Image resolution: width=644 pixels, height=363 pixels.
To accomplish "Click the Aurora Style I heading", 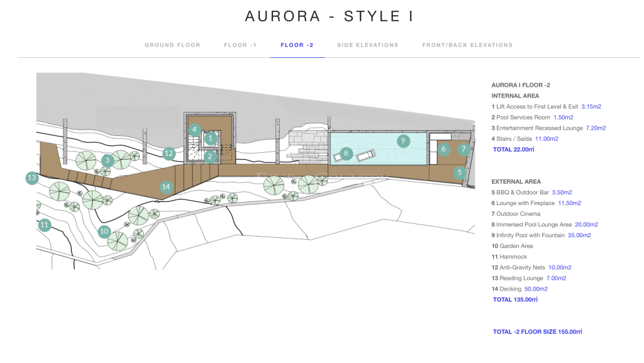I will [329, 16].
